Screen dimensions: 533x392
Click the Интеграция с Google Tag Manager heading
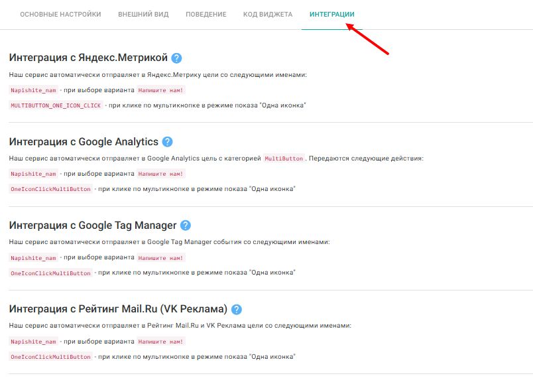93,226
